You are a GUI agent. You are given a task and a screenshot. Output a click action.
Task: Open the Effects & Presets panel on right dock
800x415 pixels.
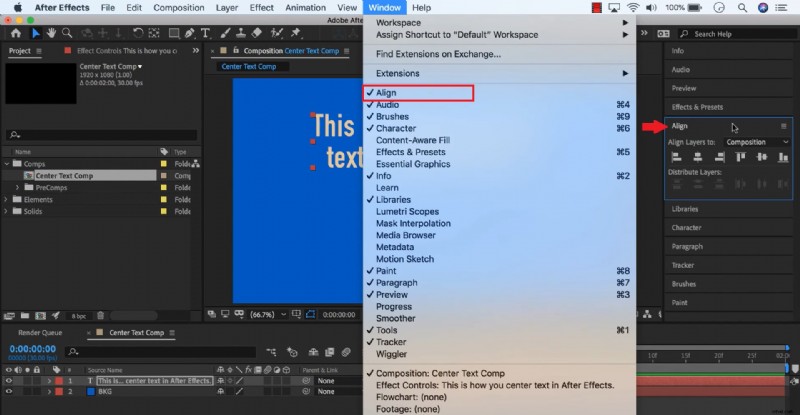pos(697,107)
